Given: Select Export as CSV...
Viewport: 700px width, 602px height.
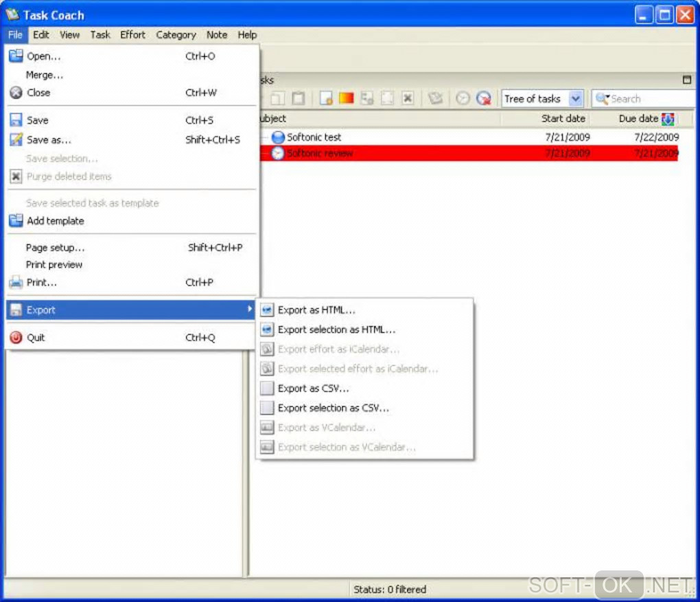Looking at the screenshot, I should coord(364,388).
